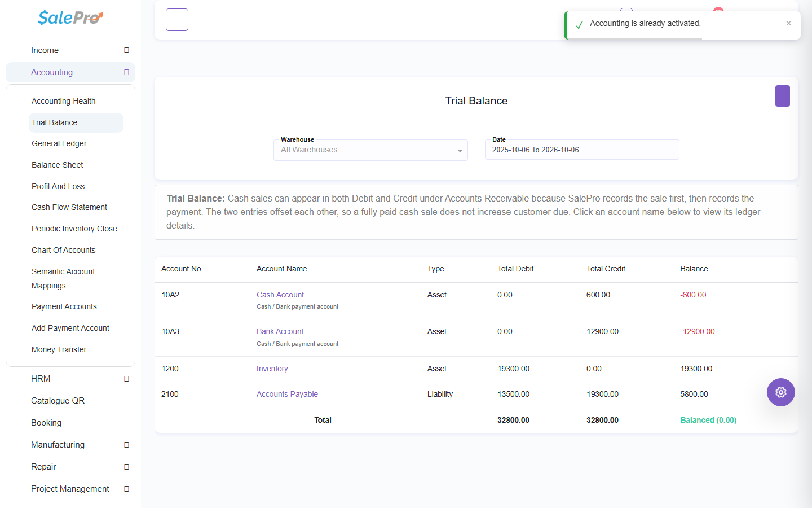Open Catalogue QR in sidebar

(x=58, y=401)
